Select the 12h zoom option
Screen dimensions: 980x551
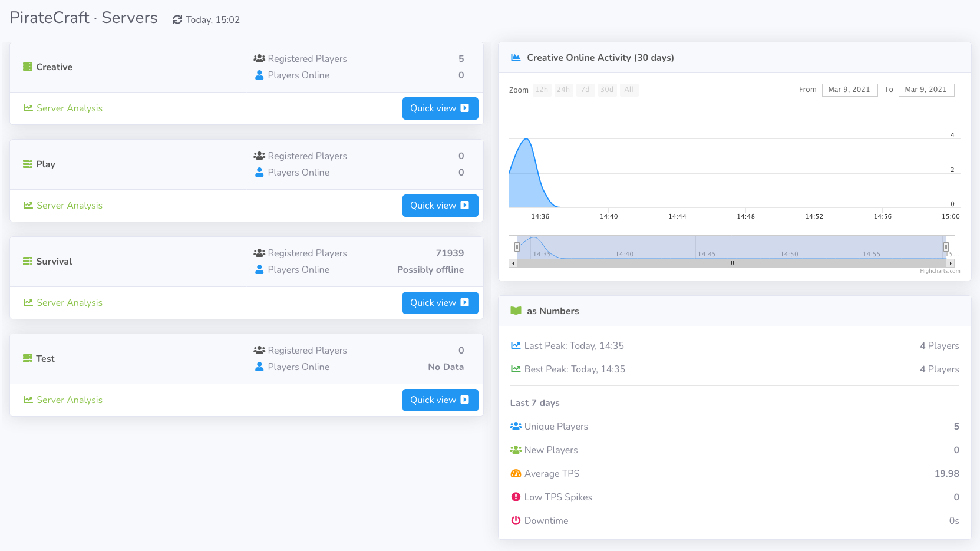click(542, 90)
